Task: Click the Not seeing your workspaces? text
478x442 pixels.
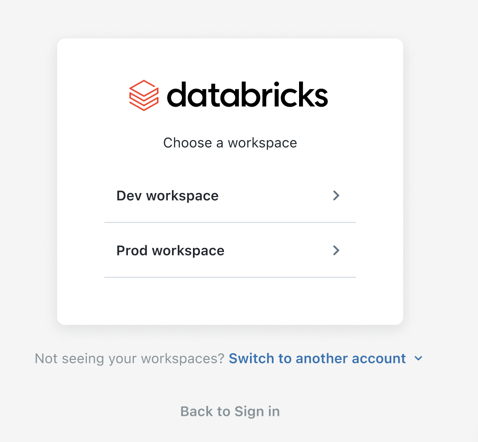Action: (129, 359)
